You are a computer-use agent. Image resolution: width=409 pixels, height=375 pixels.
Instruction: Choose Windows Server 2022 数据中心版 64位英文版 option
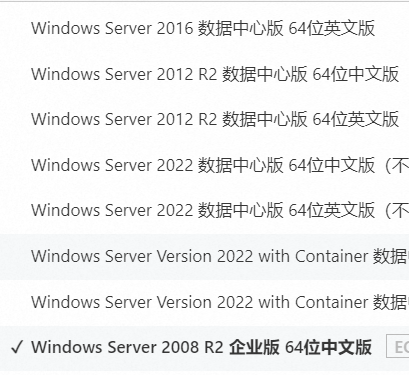(x=204, y=210)
